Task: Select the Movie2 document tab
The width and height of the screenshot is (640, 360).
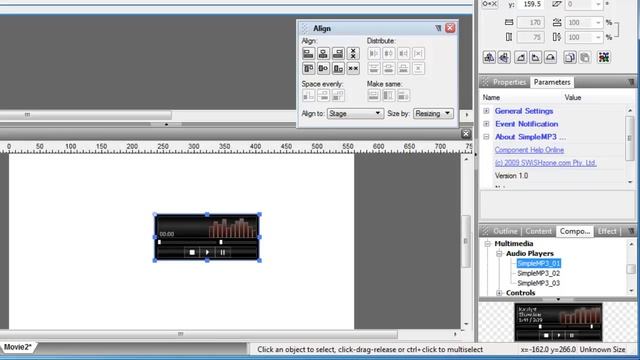Action: 17,347
